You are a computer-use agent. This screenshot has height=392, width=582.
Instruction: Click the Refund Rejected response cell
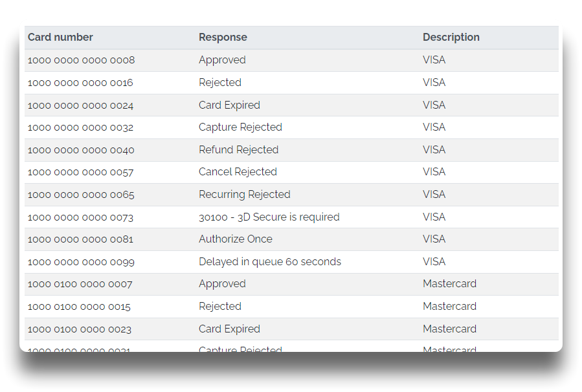click(239, 150)
